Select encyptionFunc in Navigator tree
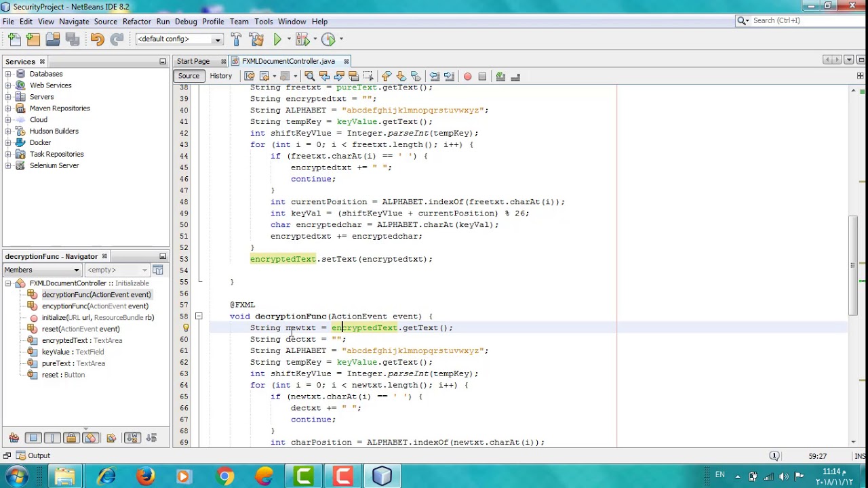The image size is (868, 488). tap(95, 306)
